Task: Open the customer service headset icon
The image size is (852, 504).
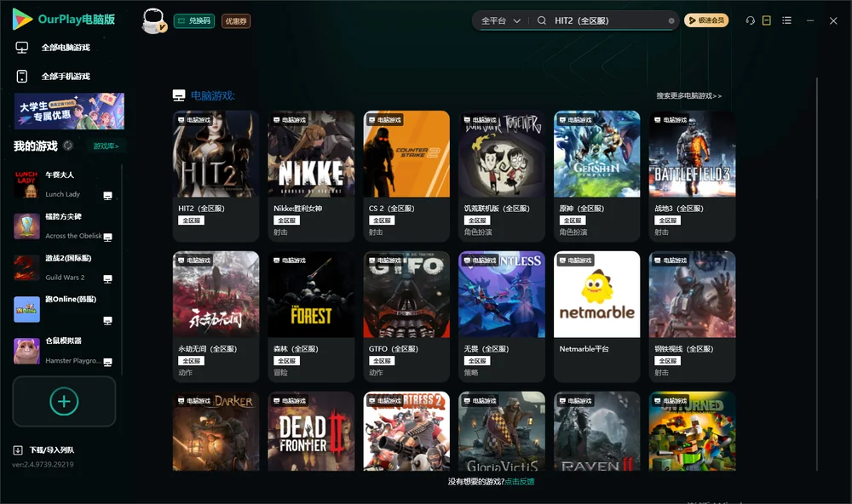Action: click(x=751, y=20)
